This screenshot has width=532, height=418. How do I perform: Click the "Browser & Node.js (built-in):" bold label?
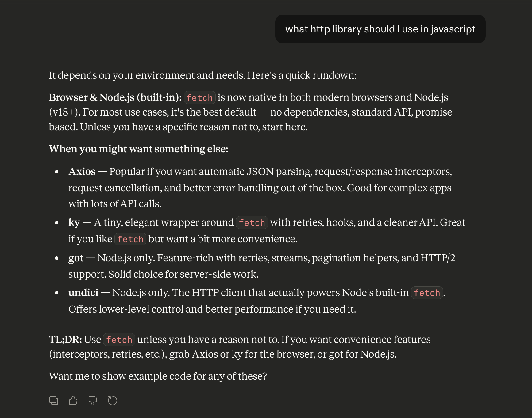point(115,97)
